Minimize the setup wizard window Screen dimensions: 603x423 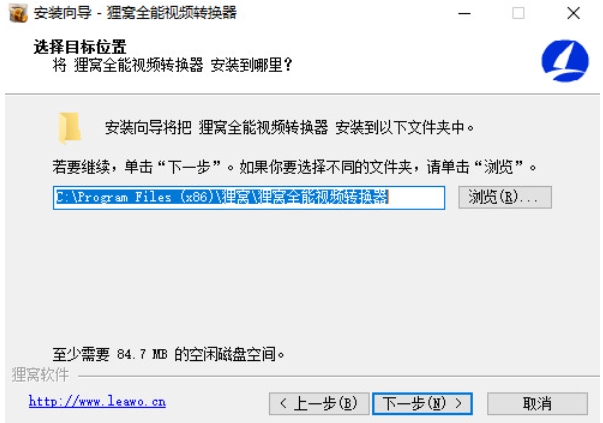click(x=465, y=13)
